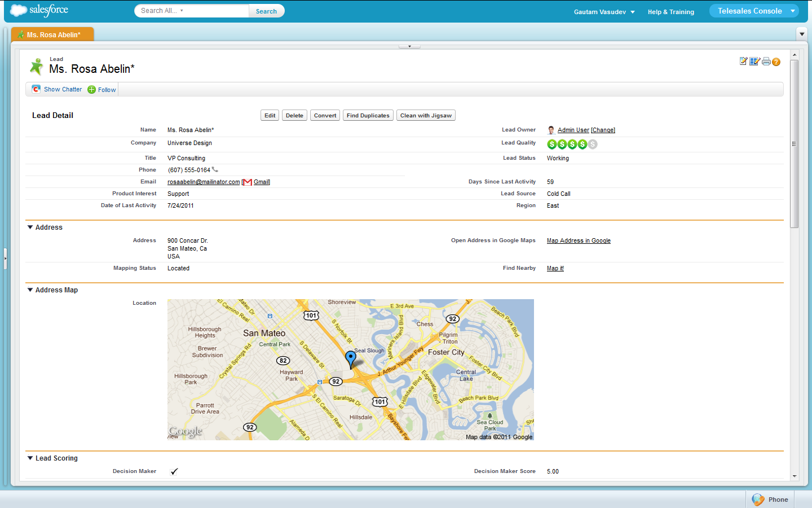812x508 pixels.
Task: Click the printer icon for printable view
Action: 766,62
